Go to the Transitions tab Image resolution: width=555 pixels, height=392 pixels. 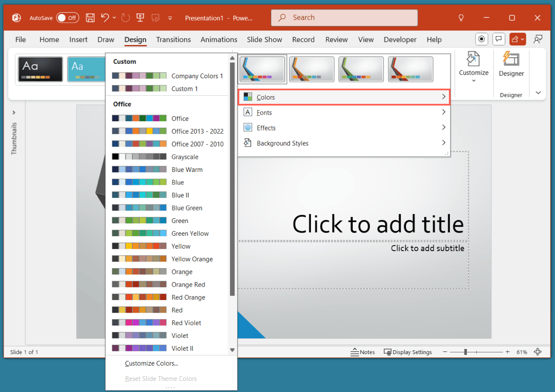tap(173, 40)
